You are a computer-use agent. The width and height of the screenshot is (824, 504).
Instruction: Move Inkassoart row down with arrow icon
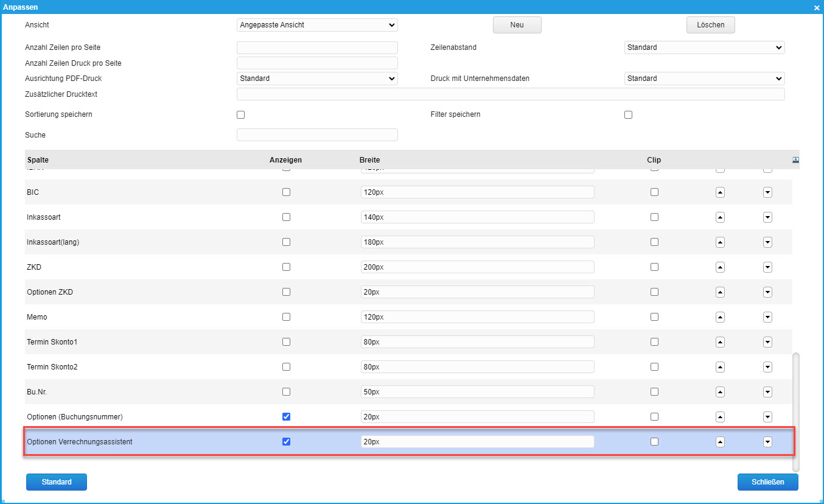(x=767, y=217)
